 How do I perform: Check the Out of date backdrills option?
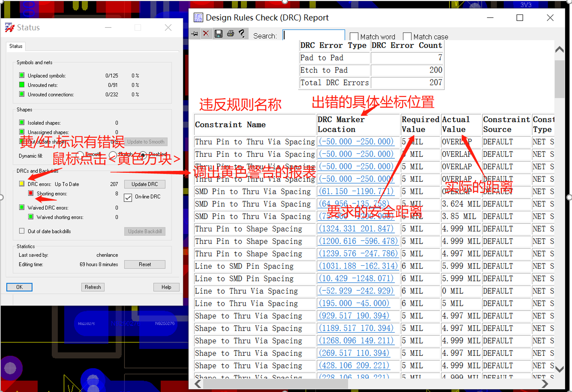click(x=22, y=231)
